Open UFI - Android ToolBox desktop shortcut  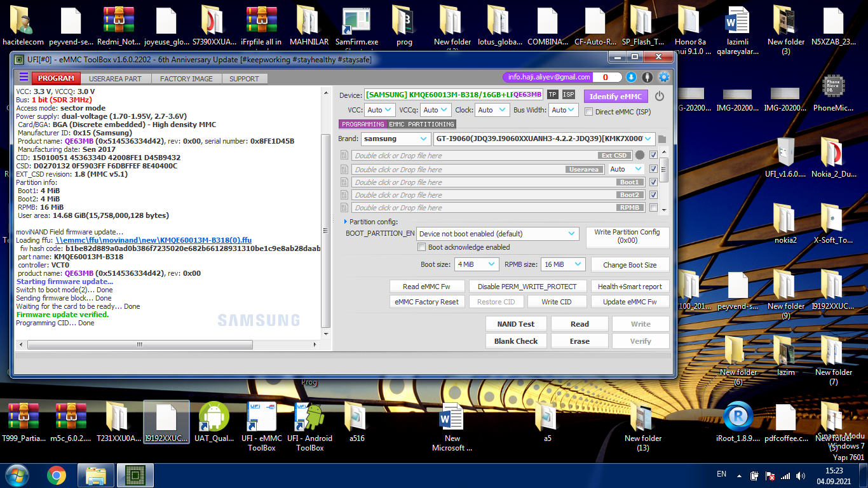tap(309, 426)
